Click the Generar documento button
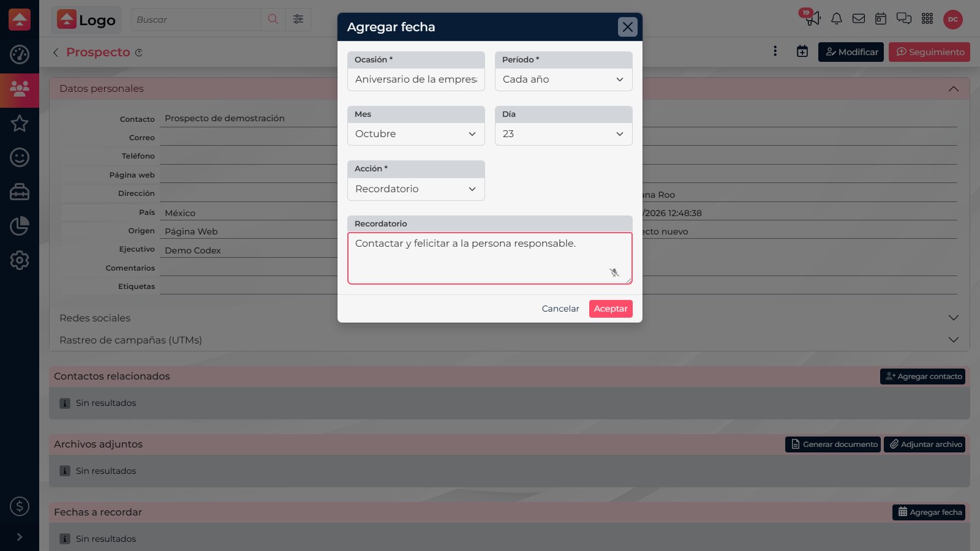The width and height of the screenshot is (980, 551). pos(833,444)
